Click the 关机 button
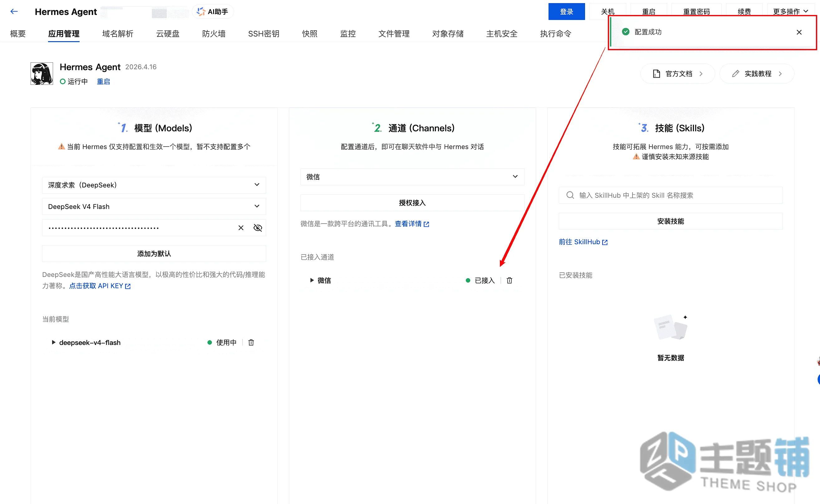This screenshot has height=504, width=820. click(608, 12)
